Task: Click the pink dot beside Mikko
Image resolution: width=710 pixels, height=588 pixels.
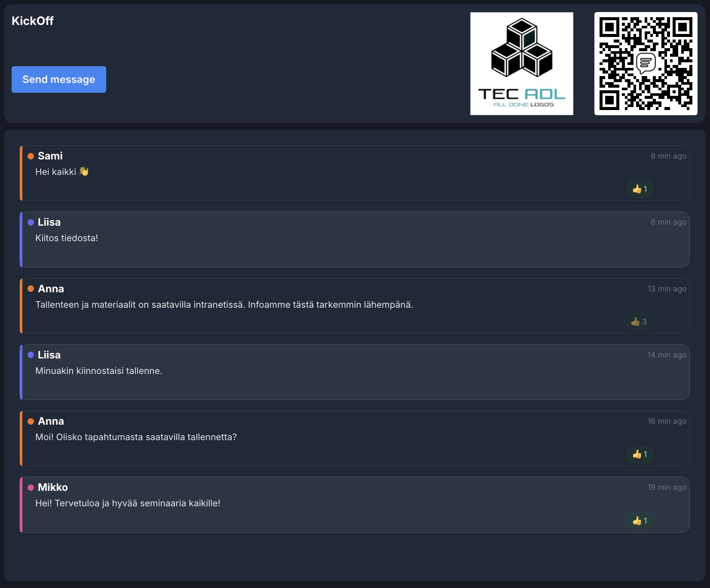Action: tap(31, 487)
